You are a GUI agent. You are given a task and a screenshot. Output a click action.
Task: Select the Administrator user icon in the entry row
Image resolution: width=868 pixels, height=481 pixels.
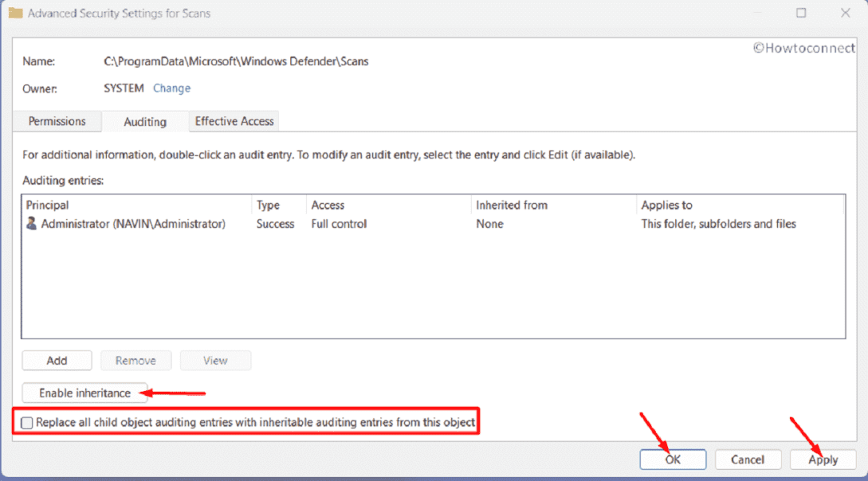pos(31,223)
